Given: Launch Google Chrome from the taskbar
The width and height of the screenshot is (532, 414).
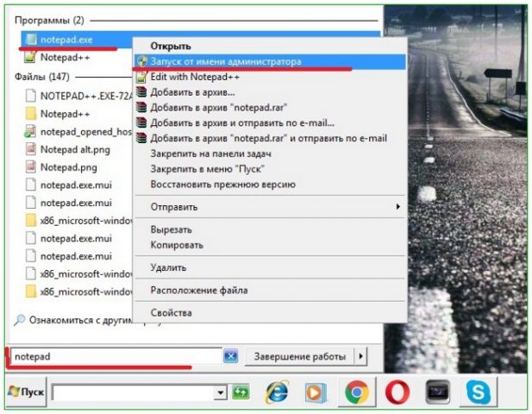Looking at the screenshot, I should coord(357,392).
